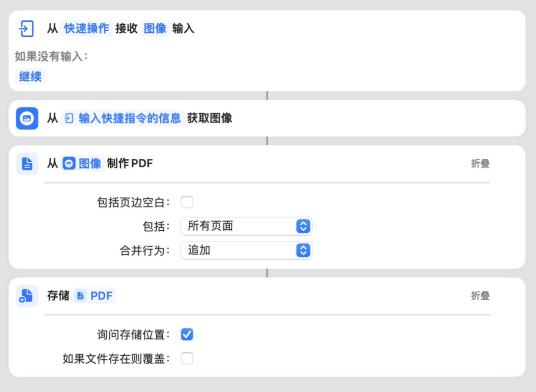Uncheck the 询问存储位置 checkbox
The height and width of the screenshot is (392, 536).
(x=187, y=335)
